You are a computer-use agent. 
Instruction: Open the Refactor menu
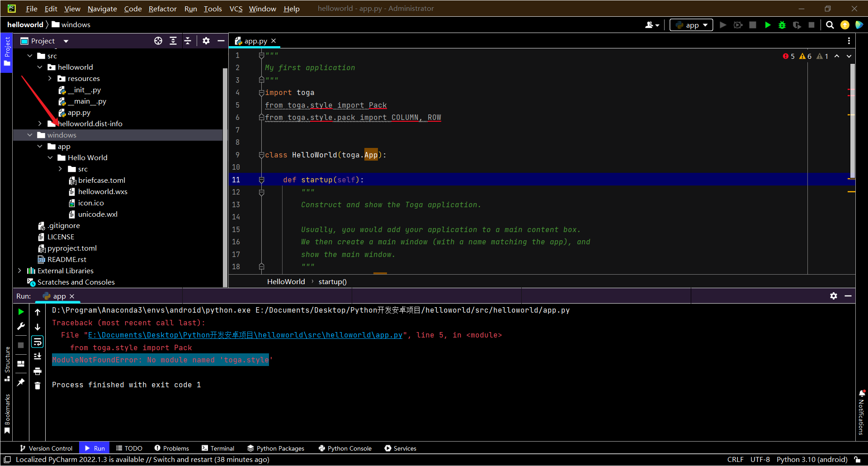point(162,9)
